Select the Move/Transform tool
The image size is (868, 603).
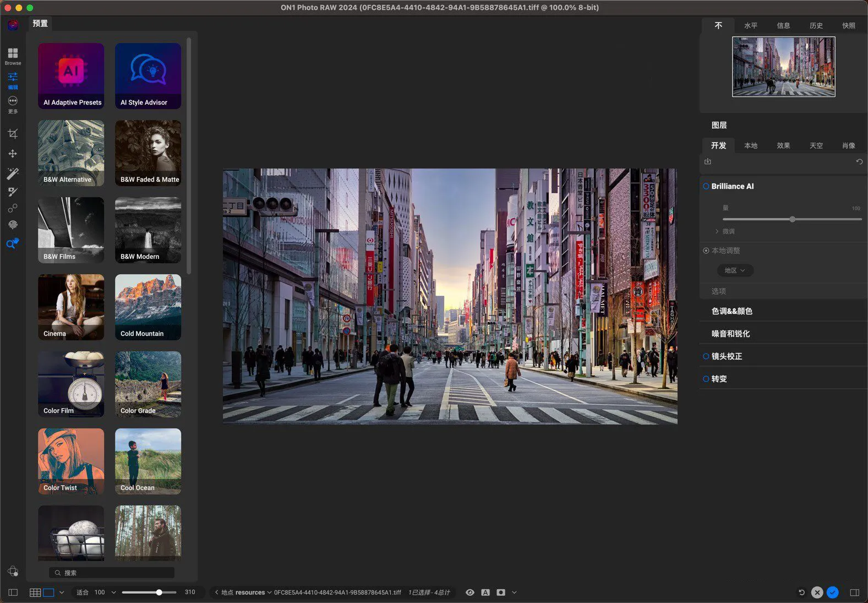13,154
